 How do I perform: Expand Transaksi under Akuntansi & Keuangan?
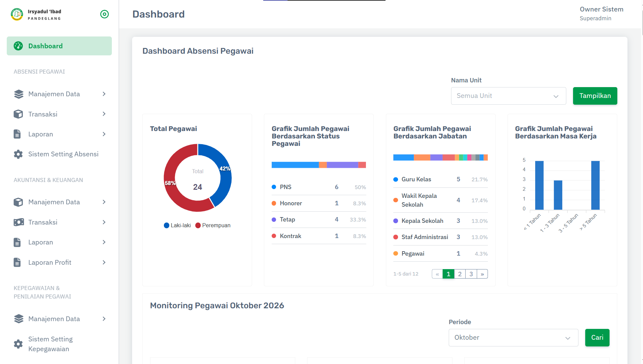[x=104, y=222]
